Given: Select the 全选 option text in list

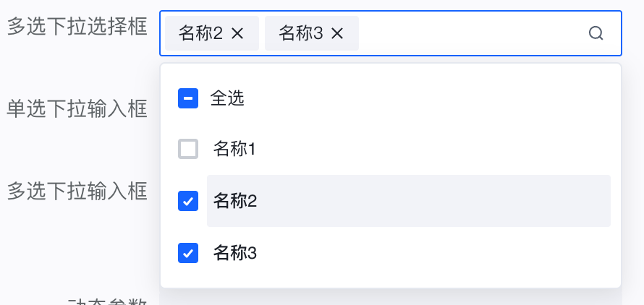Looking at the screenshot, I should coord(227,98).
